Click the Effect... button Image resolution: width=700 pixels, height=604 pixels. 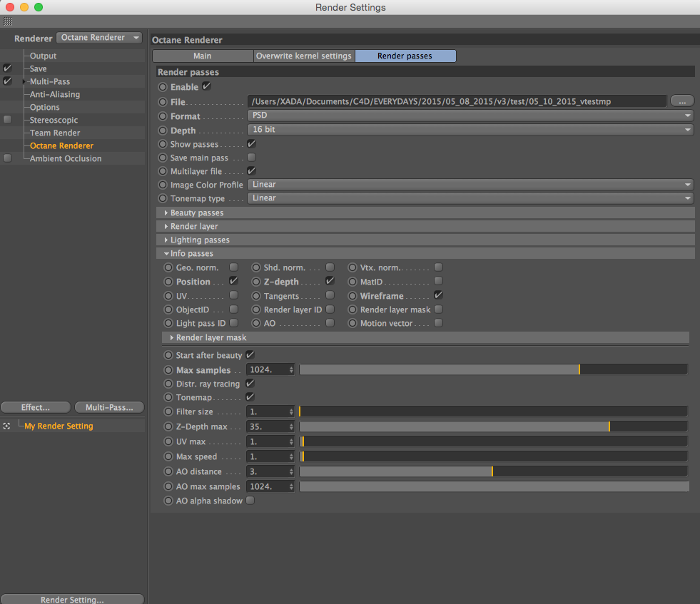pos(35,407)
